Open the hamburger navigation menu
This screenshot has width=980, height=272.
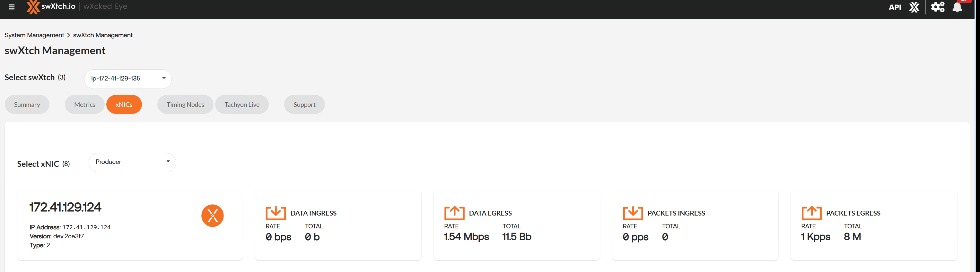[x=12, y=7]
